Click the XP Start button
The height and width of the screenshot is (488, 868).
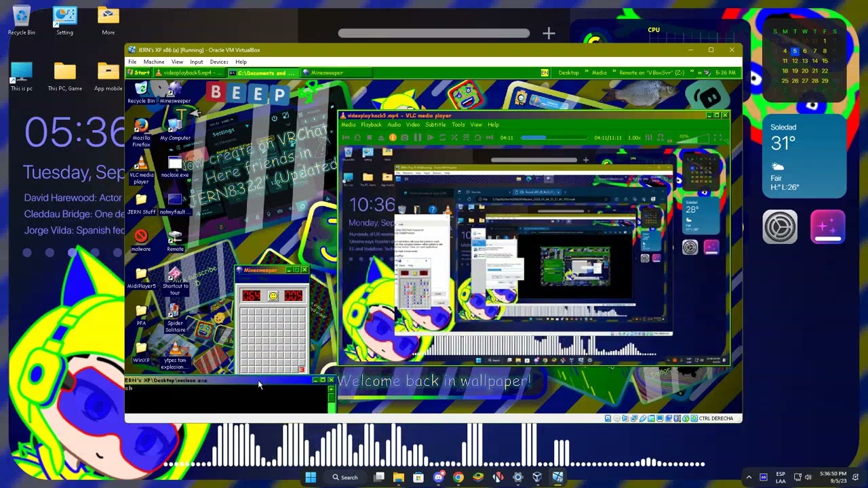[x=139, y=73]
